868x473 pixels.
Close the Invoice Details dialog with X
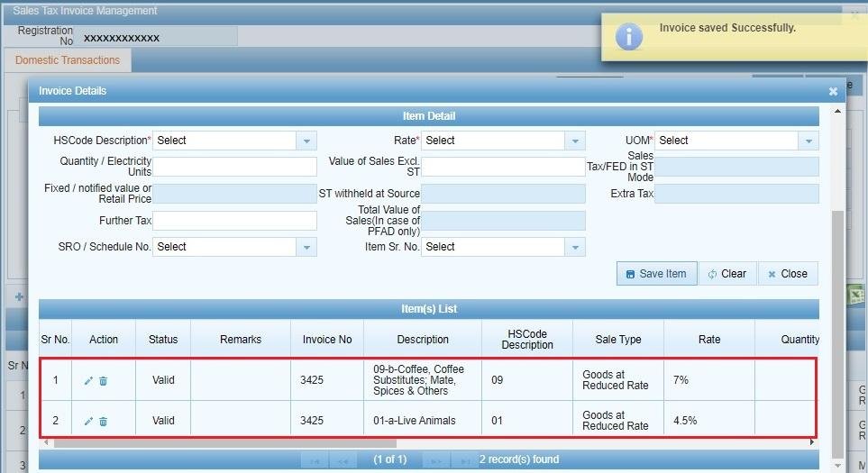(833, 91)
